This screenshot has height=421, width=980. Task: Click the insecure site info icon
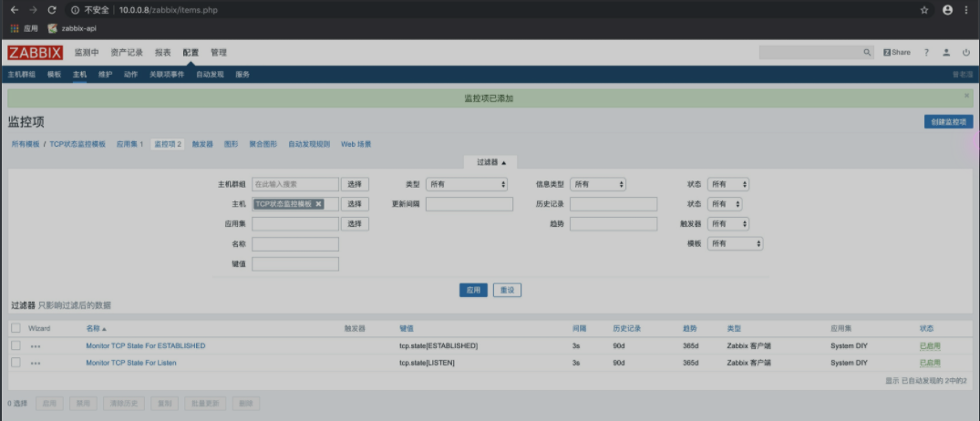coord(75,10)
